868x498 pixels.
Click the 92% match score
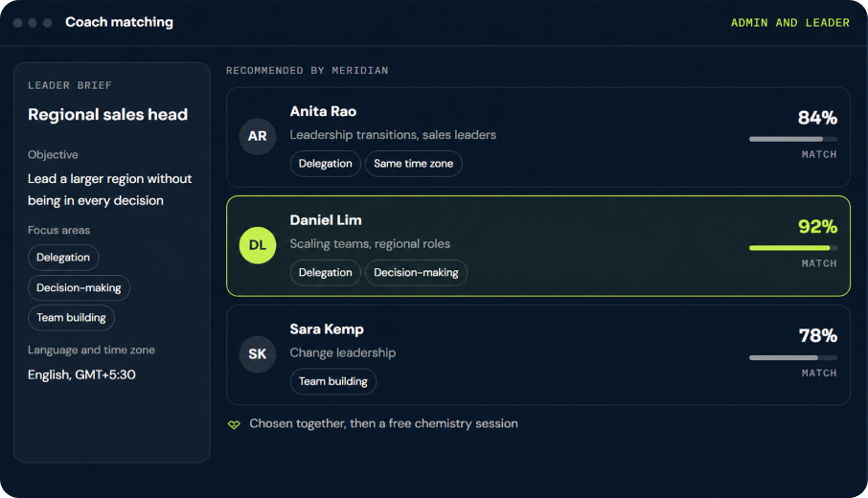[817, 227]
